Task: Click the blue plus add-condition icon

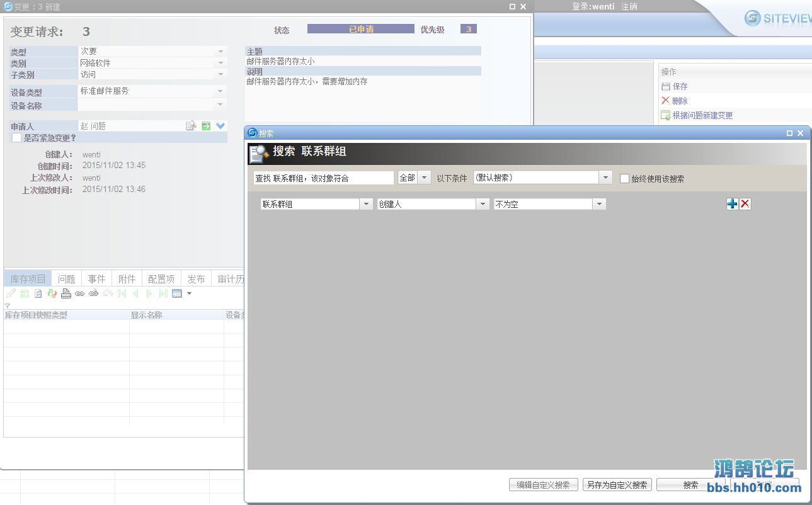Action: 732,204
